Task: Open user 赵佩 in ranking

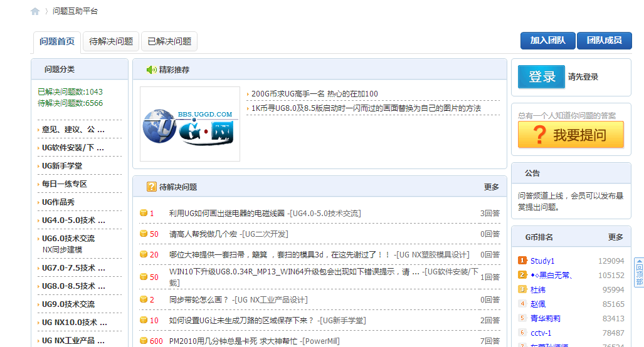Action: [x=537, y=304]
